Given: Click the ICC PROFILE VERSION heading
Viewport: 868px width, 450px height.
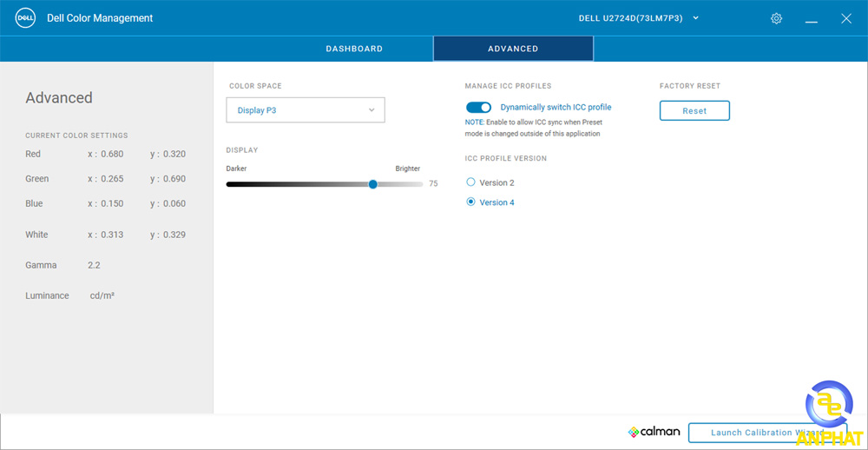Looking at the screenshot, I should [506, 158].
